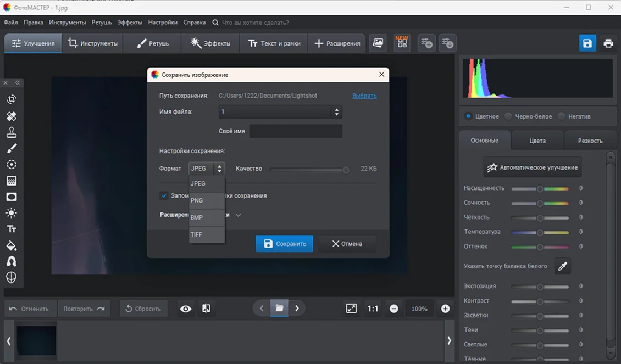Pick white balance point with eyedropper
The width and height of the screenshot is (621, 364).
562,266
